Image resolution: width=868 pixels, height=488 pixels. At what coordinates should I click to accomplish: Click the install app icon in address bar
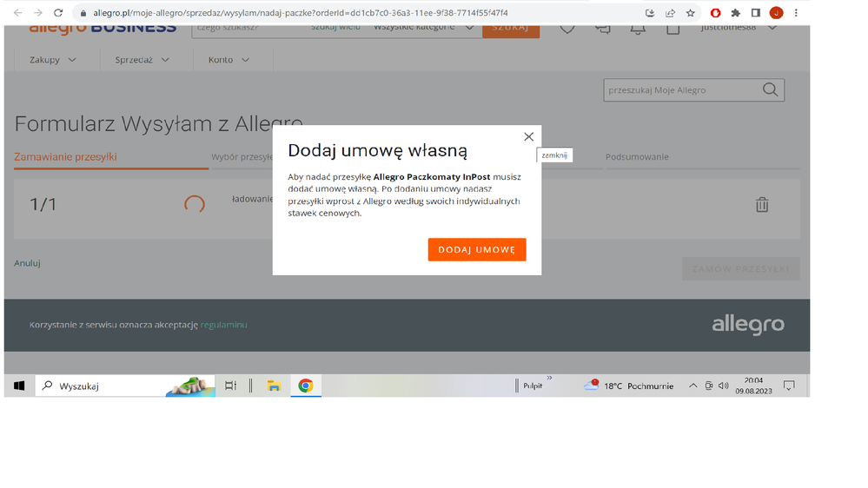(x=650, y=13)
